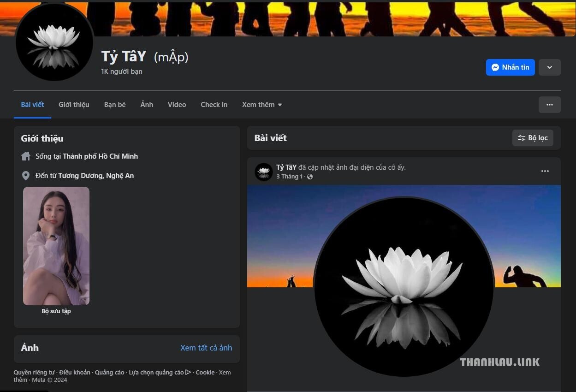Click the Ảnh panel heading
576x392 pixels.
click(x=30, y=348)
